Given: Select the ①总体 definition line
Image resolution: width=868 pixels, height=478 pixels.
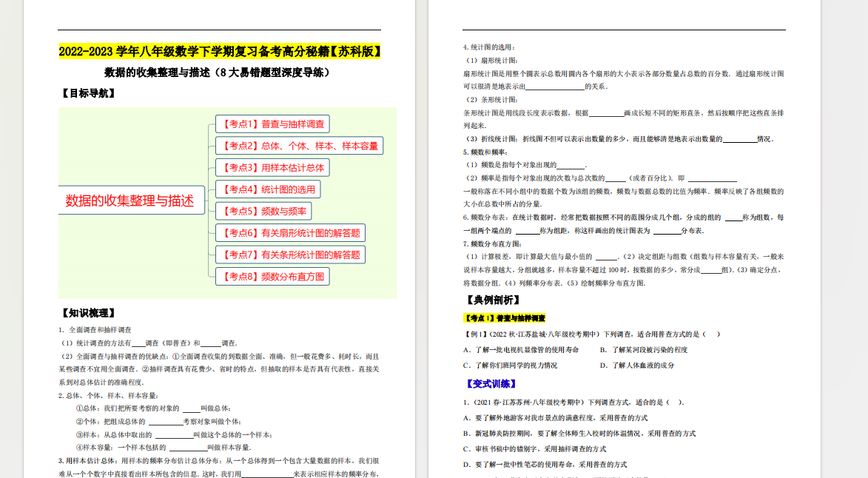Looking at the screenshot, I should (x=153, y=408).
